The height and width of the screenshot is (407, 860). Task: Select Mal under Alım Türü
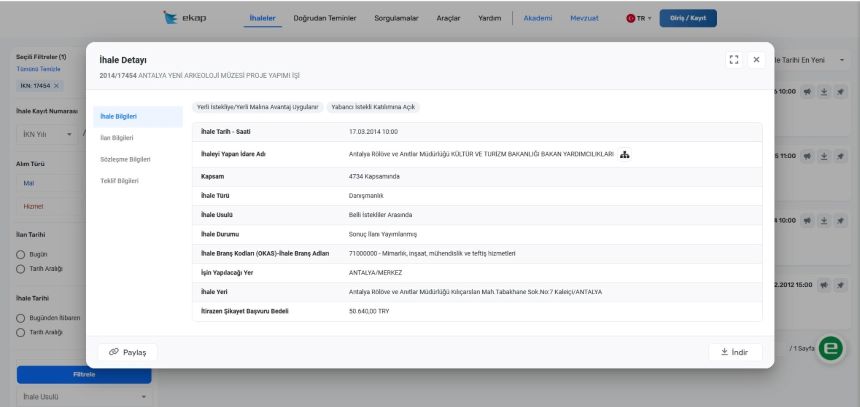pos(29,183)
